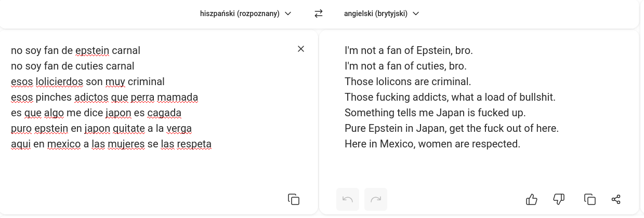The width and height of the screenshot is (644, 218).
Task: Click translated line "Here in Mexico, women are respected."
Action: click(x=432, y=144)
